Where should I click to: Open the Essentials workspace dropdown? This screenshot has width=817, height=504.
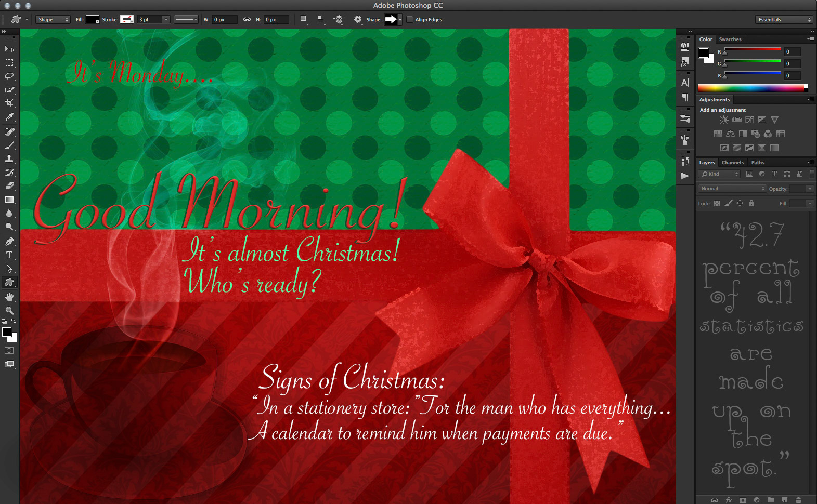pos(784,20)
